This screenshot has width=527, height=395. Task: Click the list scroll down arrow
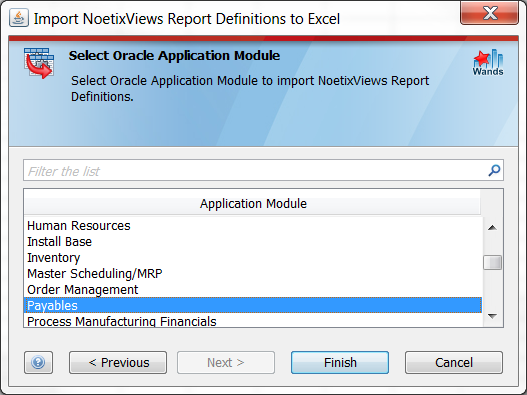(x=493, y=316)
